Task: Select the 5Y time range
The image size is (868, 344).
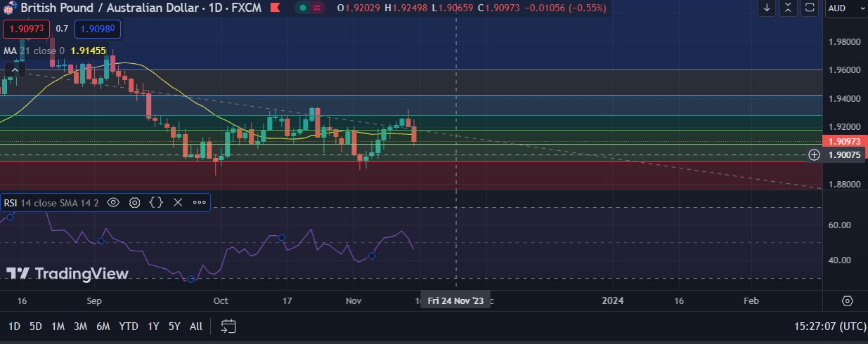Action: click(x=174, y=326)
